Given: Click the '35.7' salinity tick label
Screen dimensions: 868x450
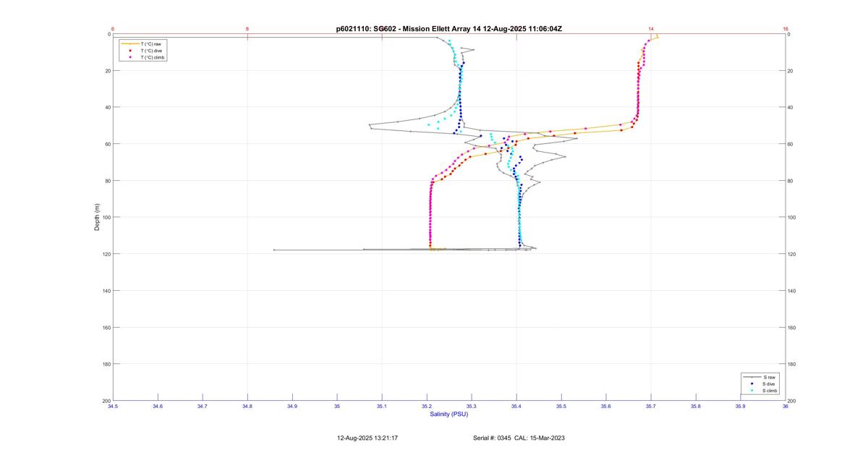Looking at the screenshot, I should (651, 407).
